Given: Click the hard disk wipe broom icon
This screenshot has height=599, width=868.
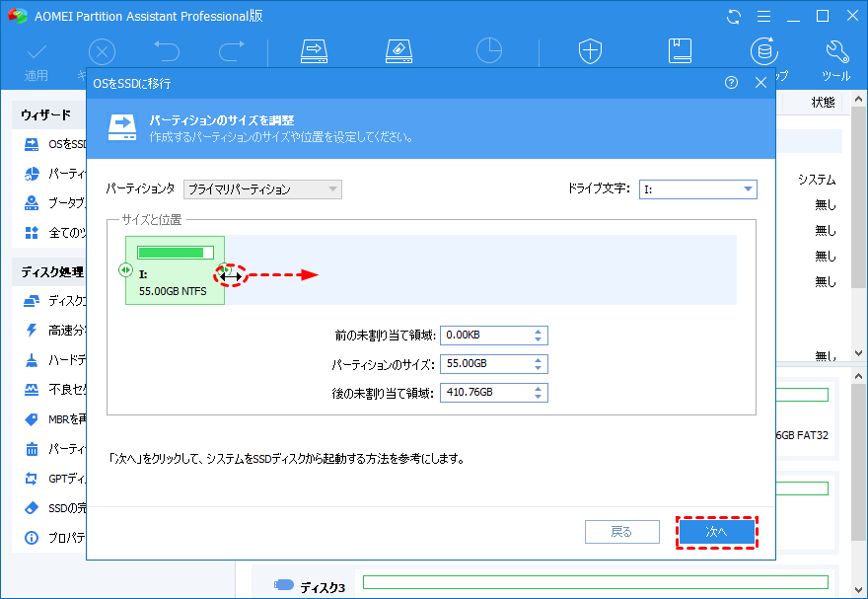Looking at the screenshot, I should click(x=32, y=360).
